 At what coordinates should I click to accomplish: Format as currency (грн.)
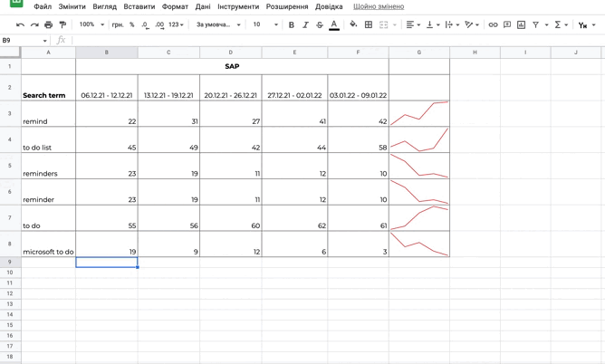[x=118, y=24]
